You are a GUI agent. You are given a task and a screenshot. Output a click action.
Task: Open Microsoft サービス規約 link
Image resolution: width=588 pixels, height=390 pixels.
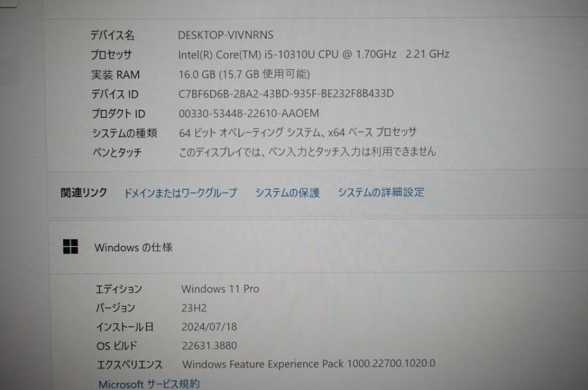[x=148, y=383]
